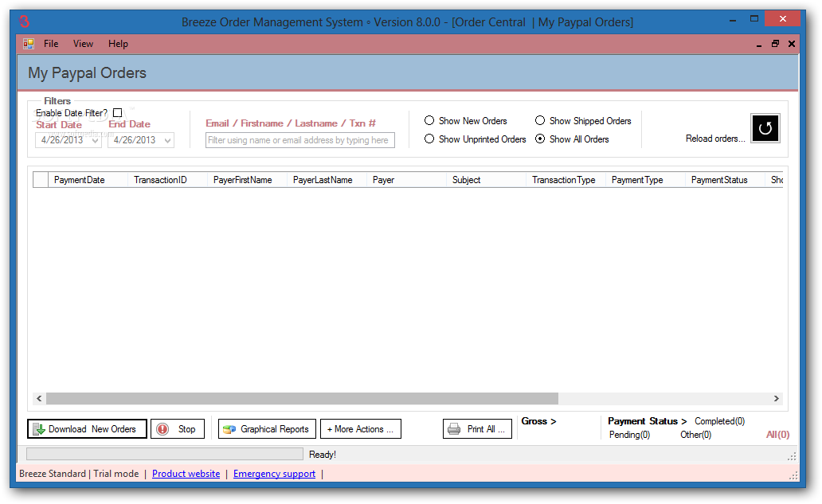Click the Graphical Reports chart icon
The height and width of the screenshot is (504, 822).
229,430
